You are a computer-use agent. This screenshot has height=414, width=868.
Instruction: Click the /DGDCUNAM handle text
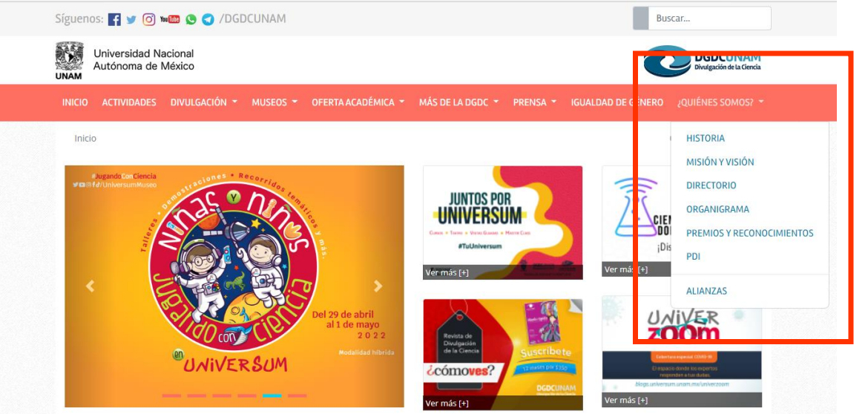[252, 19]
